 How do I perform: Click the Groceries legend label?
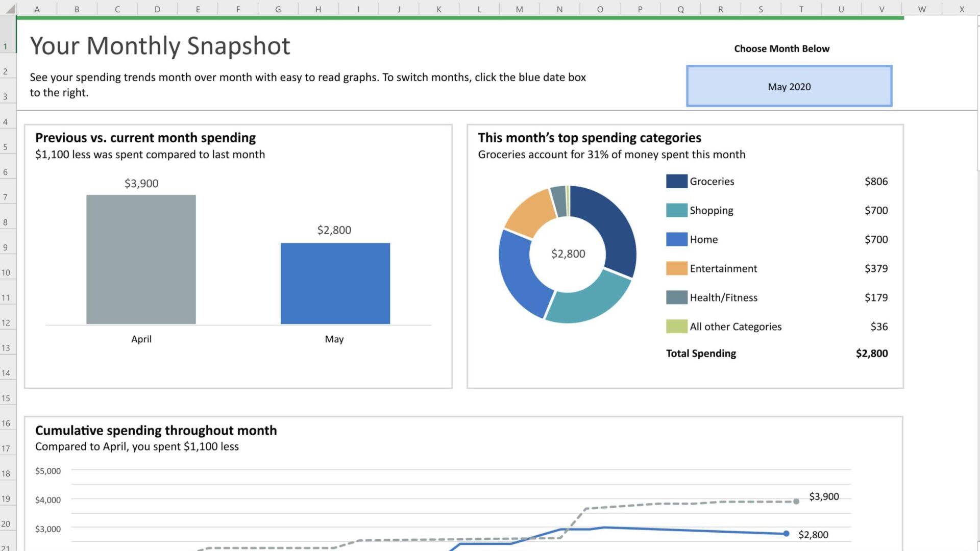[x=712, y=181]
